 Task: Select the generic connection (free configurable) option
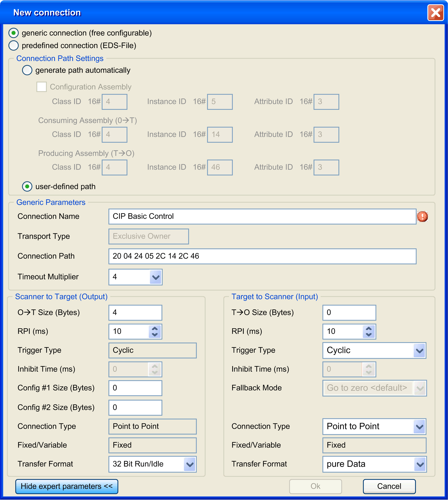(14, 33)
